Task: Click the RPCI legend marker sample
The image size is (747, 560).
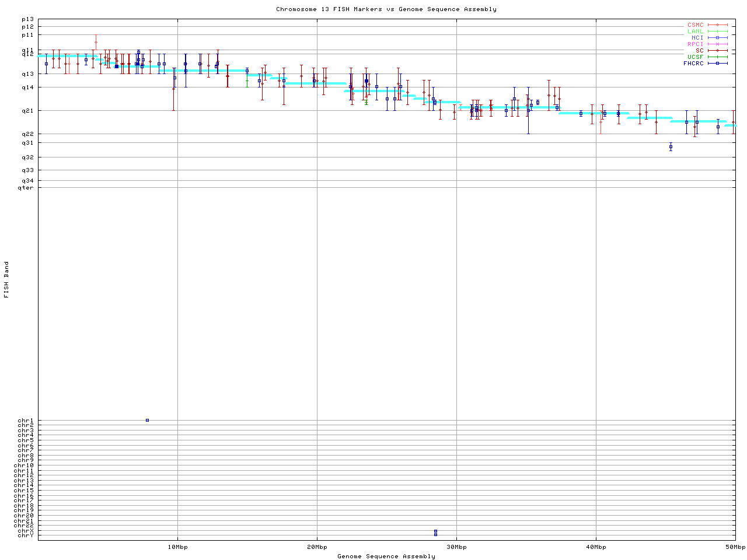Action: 717,44
